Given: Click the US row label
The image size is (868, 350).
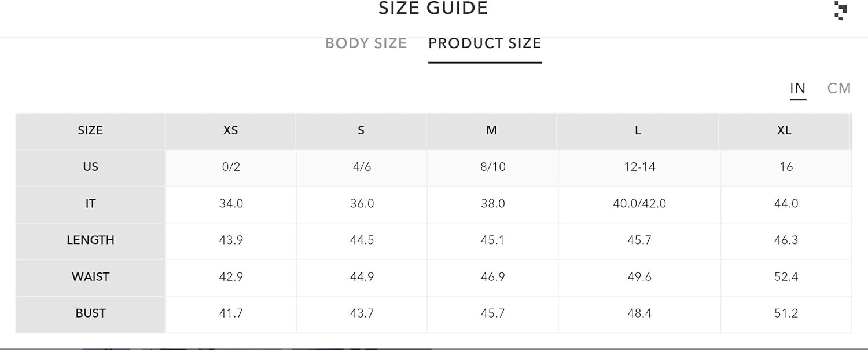Looking at the screenshot, I should point(90,167).
